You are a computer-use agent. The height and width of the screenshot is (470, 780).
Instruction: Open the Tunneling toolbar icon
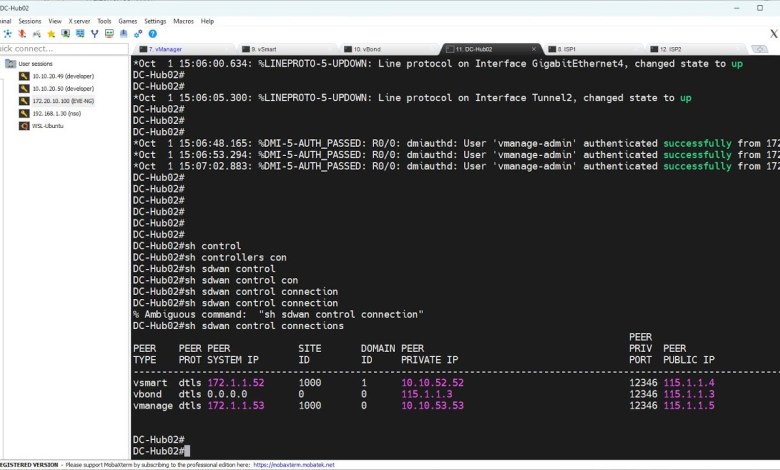(109, 34)
